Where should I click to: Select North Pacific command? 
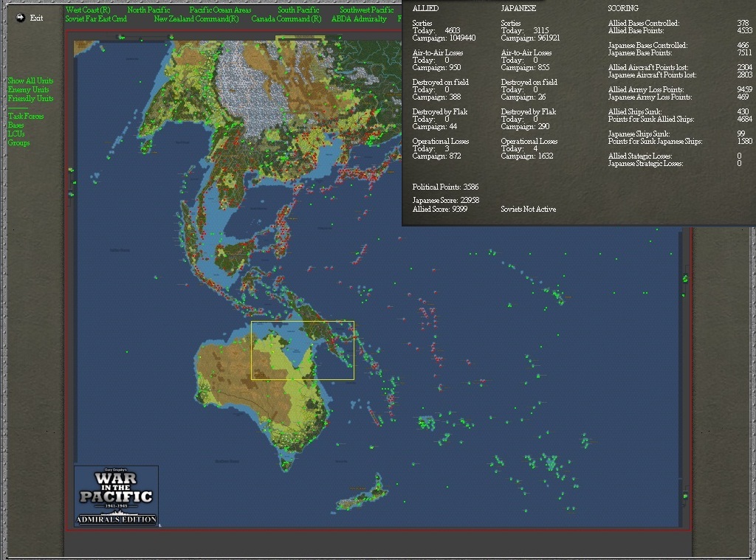point(148,10)
